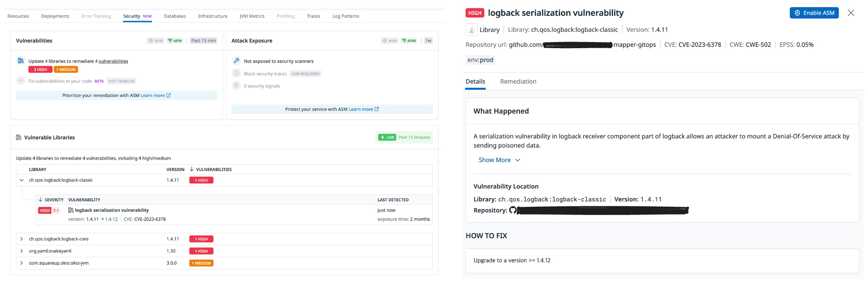Click the APM badge in Attack Exposure card
Viewport: 868px width, 286px height.
pyautogui.click(x=409, y=41)
